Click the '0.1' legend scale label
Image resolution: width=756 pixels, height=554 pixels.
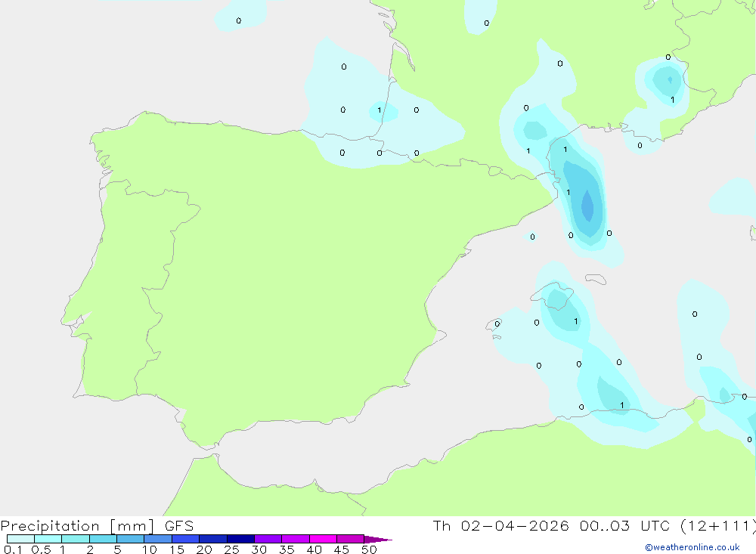(x=13, y=549)
